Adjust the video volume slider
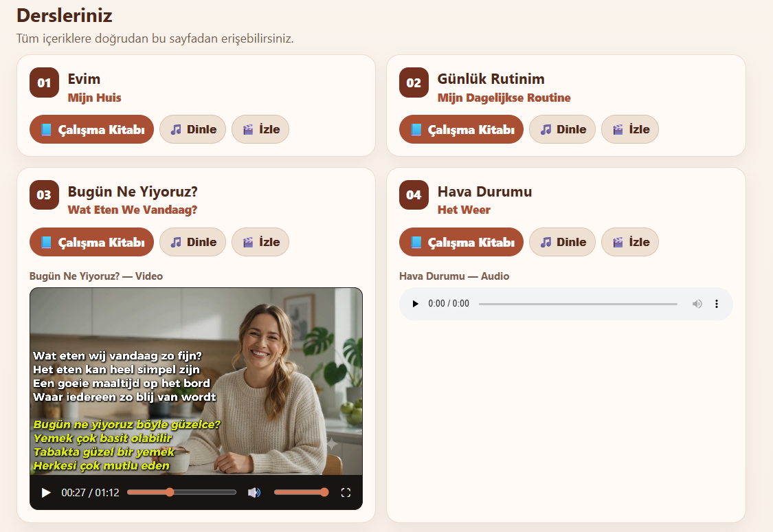Screen dimensions: 773x532 click(301, 492)
